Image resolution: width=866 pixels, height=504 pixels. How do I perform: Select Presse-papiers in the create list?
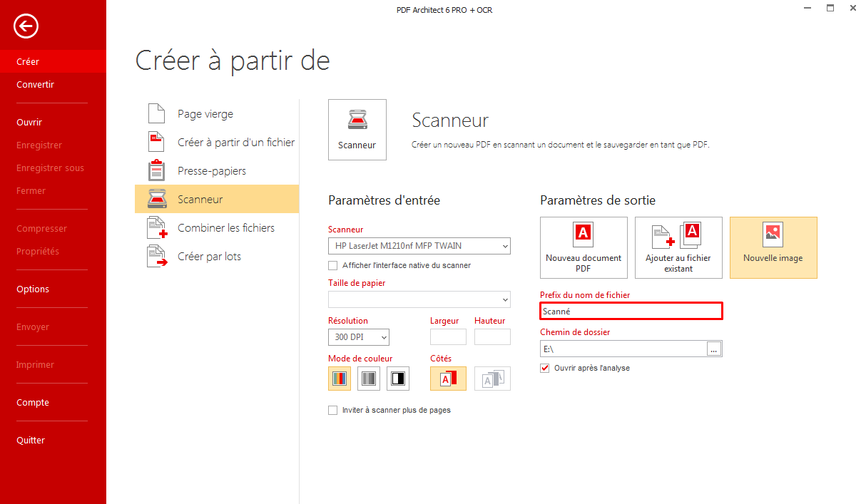tap(217, 171)
